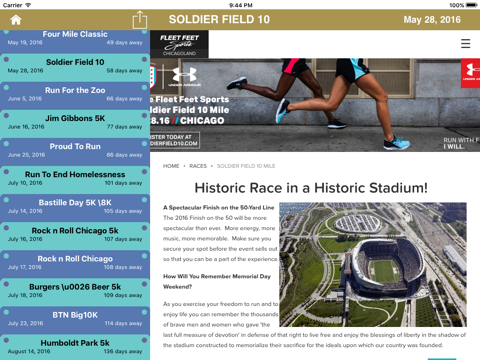Click the aerial stadium photo
This screenshot has height=360, width=480.
[x=373, y=264]
